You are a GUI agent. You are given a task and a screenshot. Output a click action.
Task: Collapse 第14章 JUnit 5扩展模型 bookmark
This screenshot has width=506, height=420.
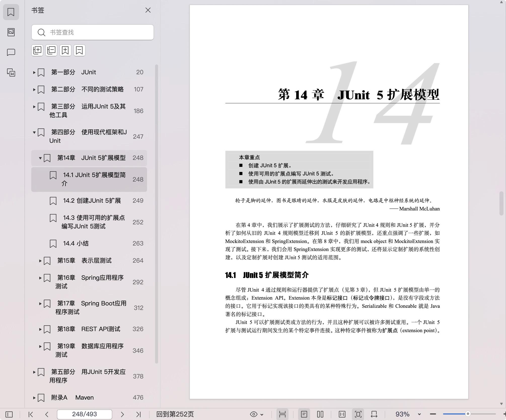[40, 158]
